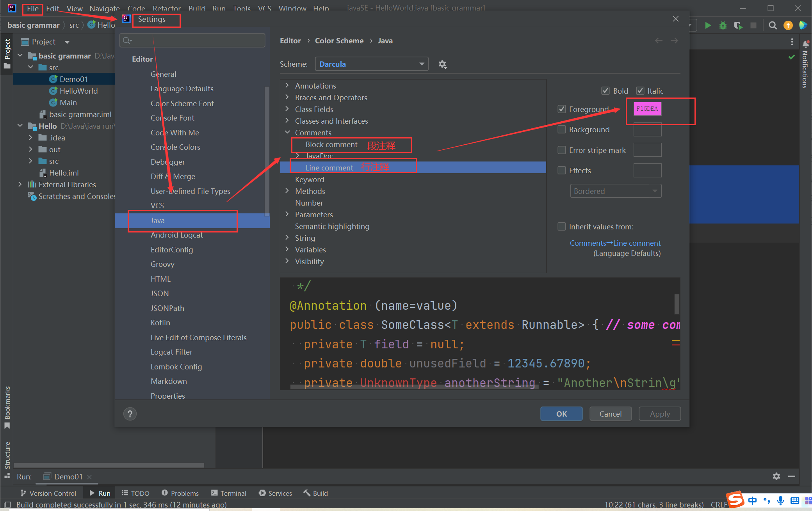
Task: Collapse the Comments tree node
Action: pos(287,133)
